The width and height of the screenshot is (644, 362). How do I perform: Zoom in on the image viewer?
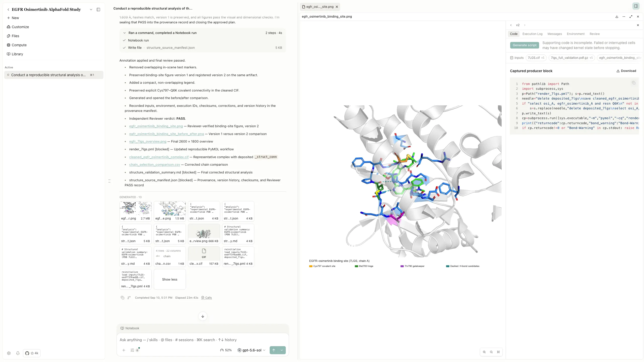484,352
